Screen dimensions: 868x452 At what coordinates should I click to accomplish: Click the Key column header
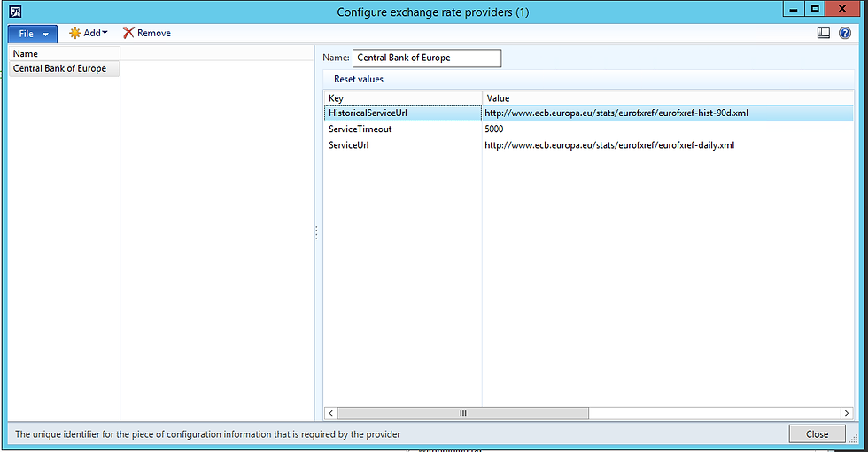click(402, 98)
